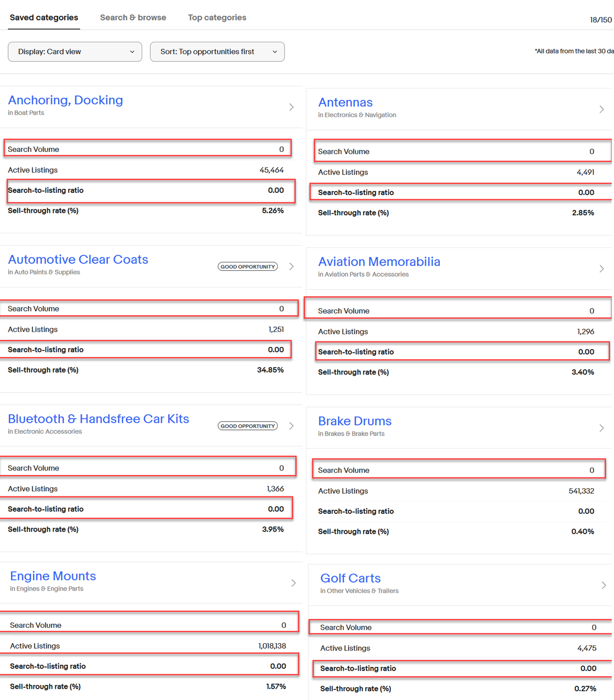Open Golf Carts details via the right arrow

click(603, 585)
